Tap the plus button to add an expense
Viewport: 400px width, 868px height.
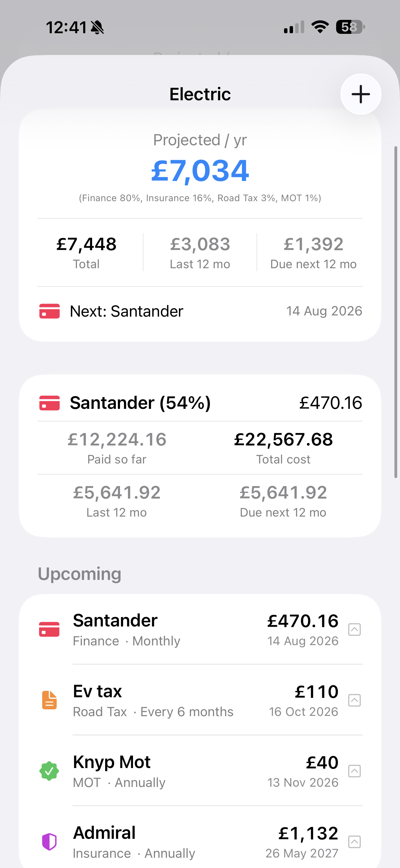[361, 94]
